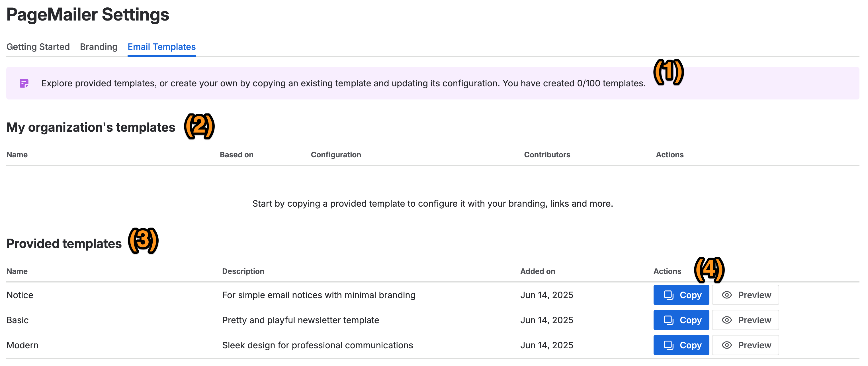The height and width of the screenshot is (366, 868).
Task: Click the Modern template name
Action: 22,345
